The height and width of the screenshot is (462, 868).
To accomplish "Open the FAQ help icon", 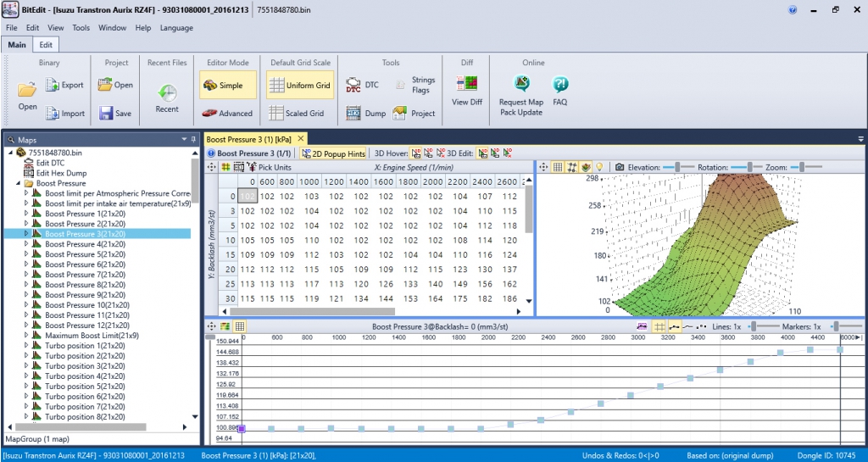I will (x=560, y=90).
